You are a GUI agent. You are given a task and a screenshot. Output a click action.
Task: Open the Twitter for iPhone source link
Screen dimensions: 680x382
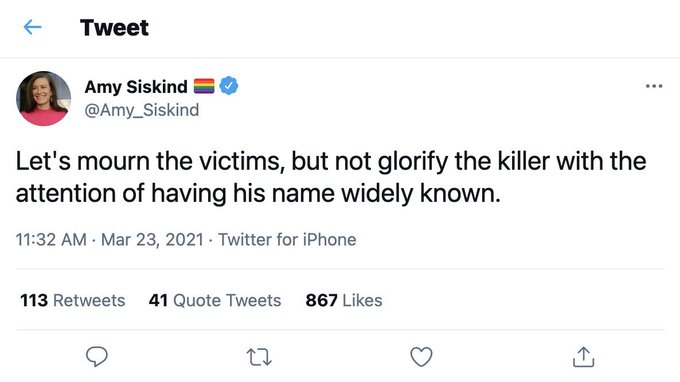point(287,239)
